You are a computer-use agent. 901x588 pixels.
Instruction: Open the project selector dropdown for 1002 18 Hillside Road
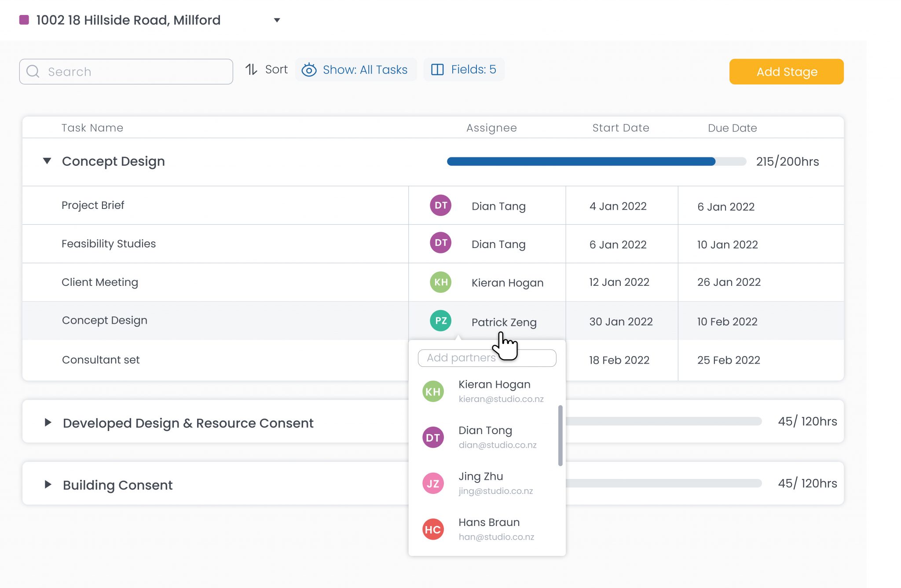[x=277, y=20]
